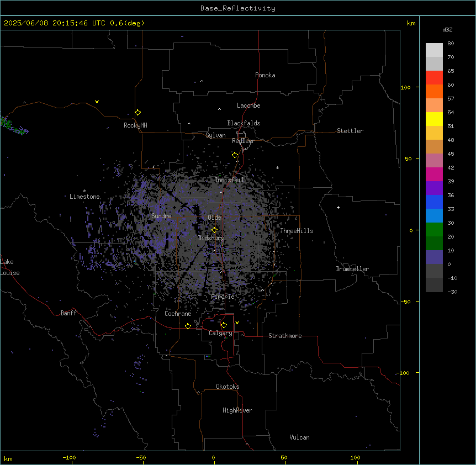
Task: Click the yellow 51-54 dBZ legend swatch
Action: 434,119
